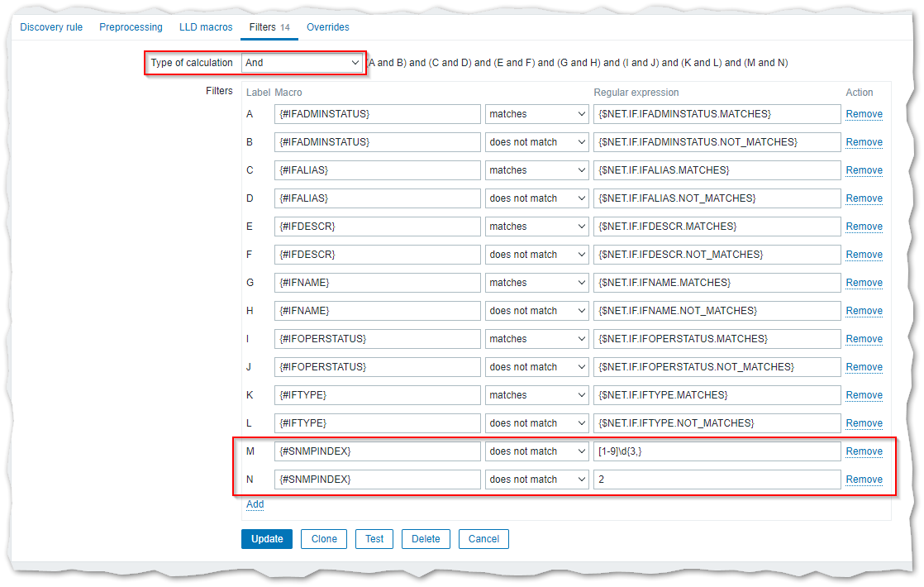Select the Overrides tab
This screenshot has width=924, height=587.
pos(327,27)
